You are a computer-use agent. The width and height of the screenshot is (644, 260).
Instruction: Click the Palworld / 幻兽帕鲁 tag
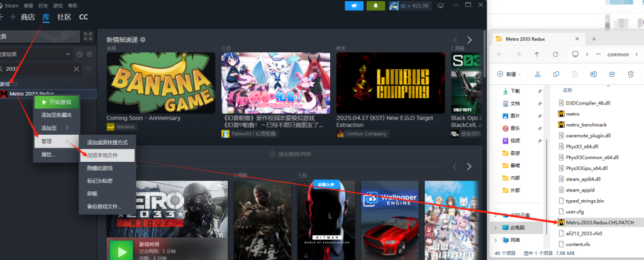[x=250, y=133]
